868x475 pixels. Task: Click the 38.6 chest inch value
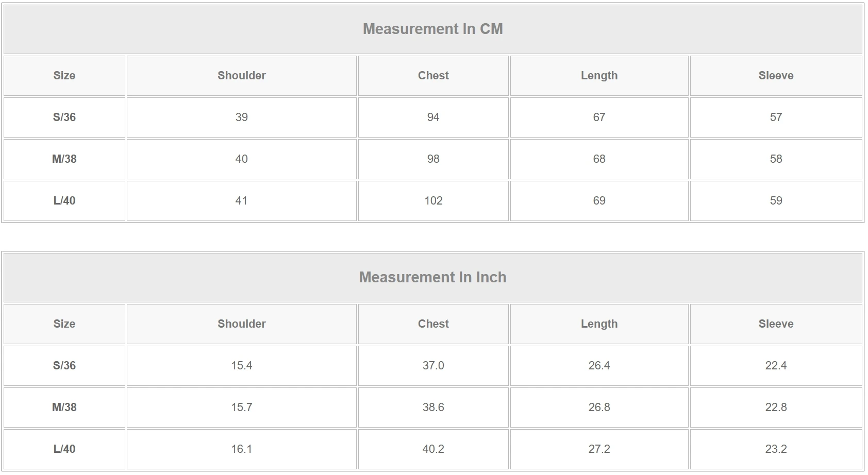click(433, 408)
